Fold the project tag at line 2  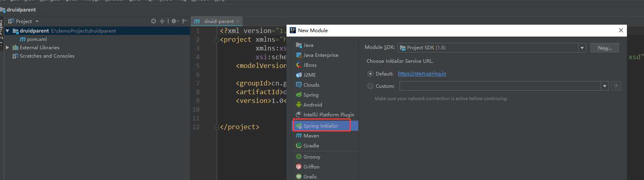[217, 40]
